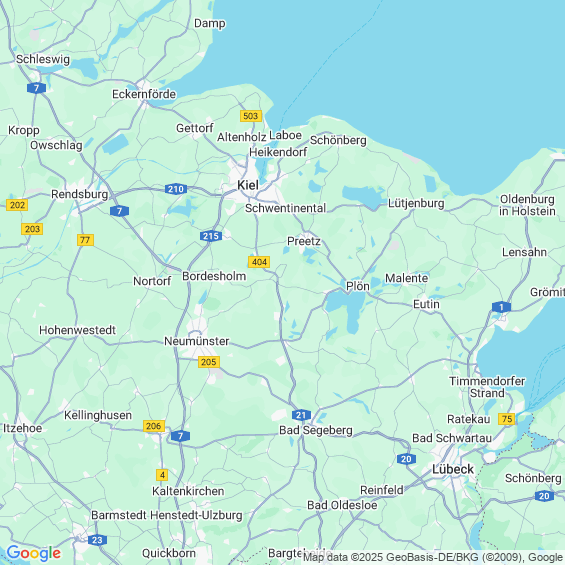Click the Neumünster town label

(197, 341)
